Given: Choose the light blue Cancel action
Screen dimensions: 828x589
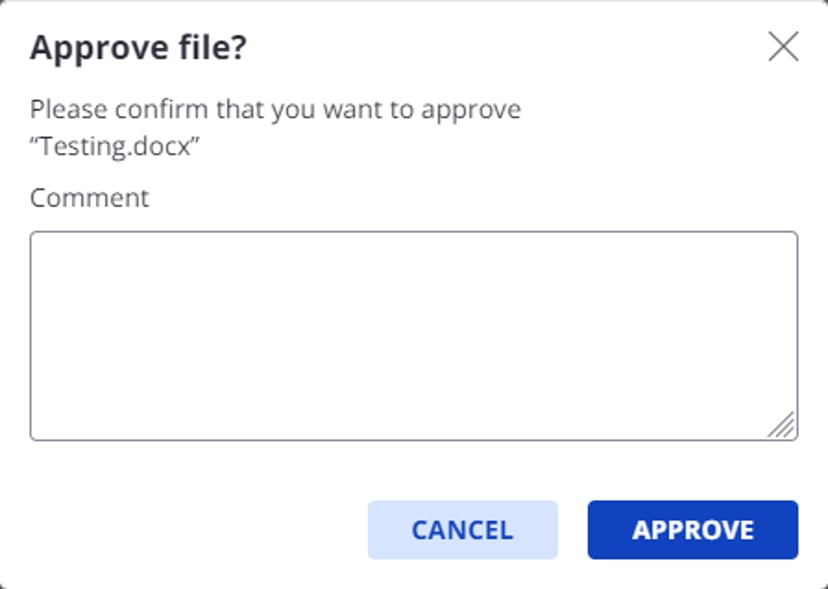Looking at the screenshot, I should pos(463,530).
